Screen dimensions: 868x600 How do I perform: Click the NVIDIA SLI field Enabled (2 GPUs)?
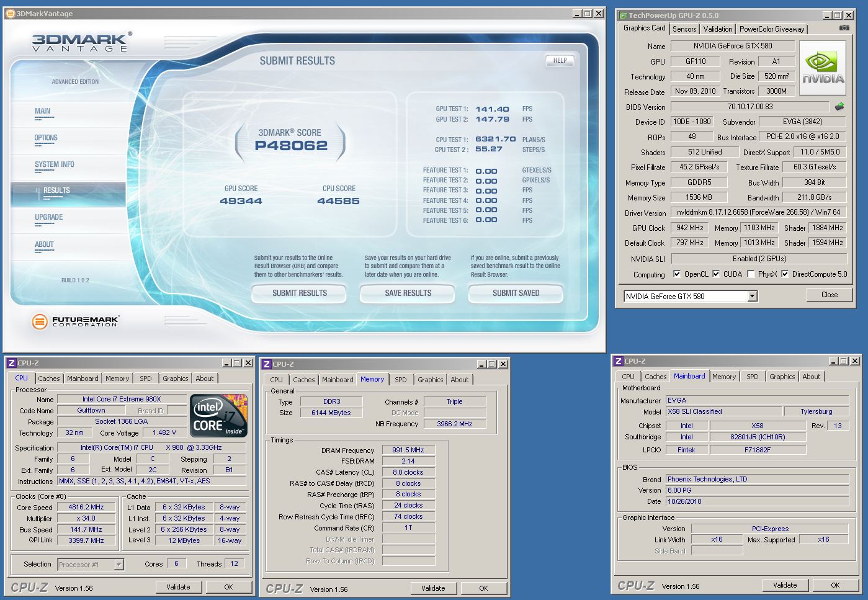(x=759, y=259)
